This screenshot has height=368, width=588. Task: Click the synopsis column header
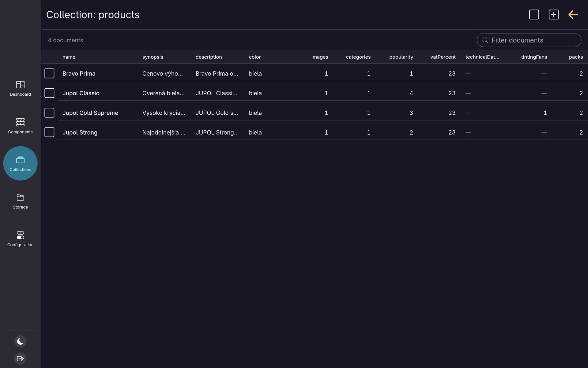[153, 57]
